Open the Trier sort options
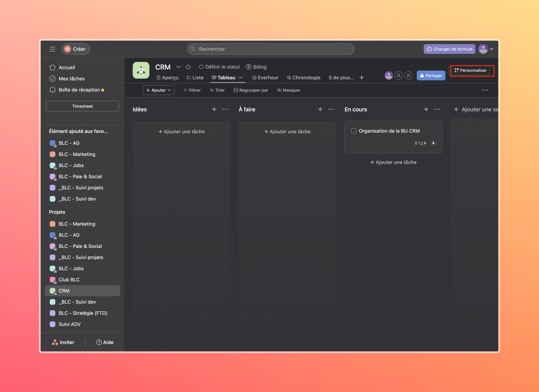Viewport: 539px width, 392px height. pyautogui.click(x=217, y=90)
